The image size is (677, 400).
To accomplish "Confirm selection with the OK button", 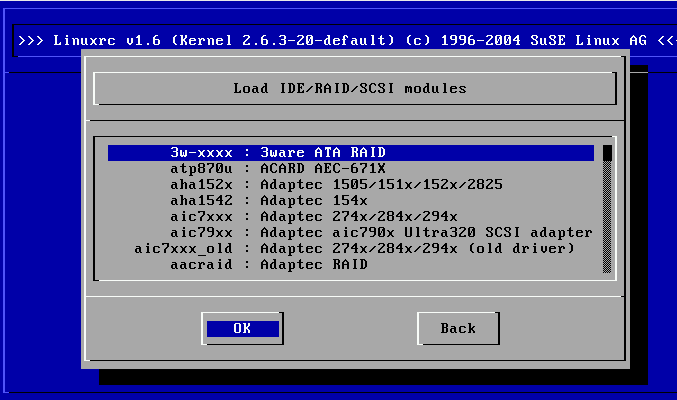I will (x=243, y=329).
